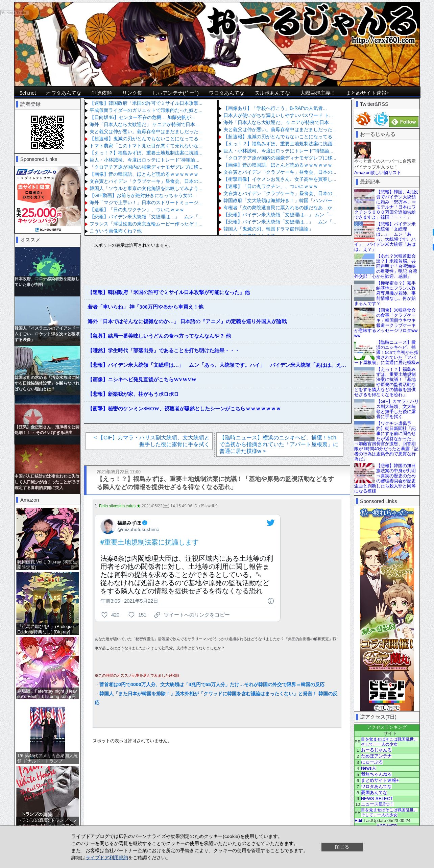Viewport: 434px width, 868px height.
Task: Open 愛国あんてな in access ranking
Action: tap(374, 792)
